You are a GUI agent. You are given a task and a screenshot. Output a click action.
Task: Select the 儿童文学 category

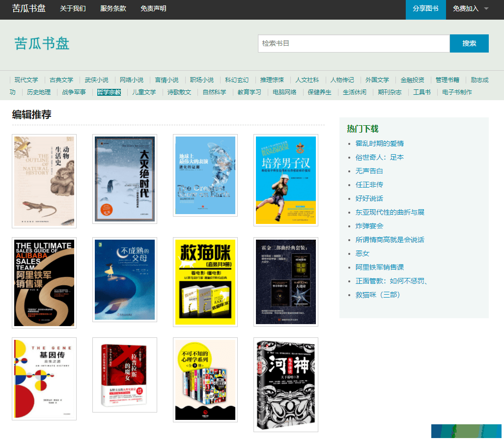click(144, 92)
